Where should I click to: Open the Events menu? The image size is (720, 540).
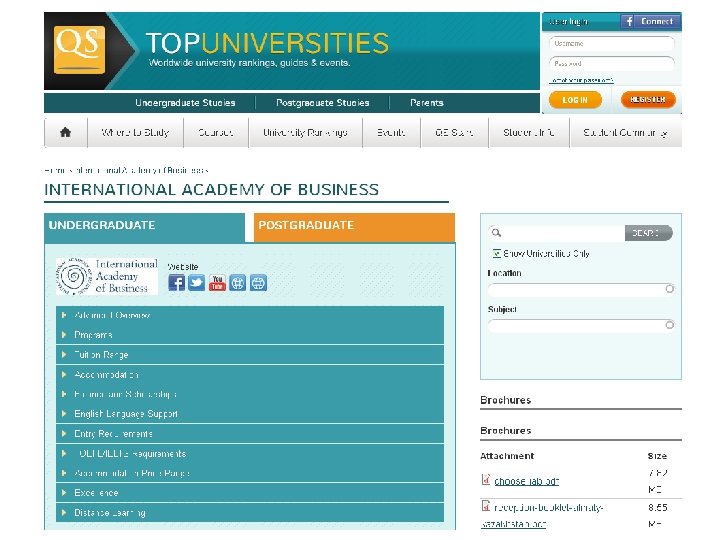point(391,133)
